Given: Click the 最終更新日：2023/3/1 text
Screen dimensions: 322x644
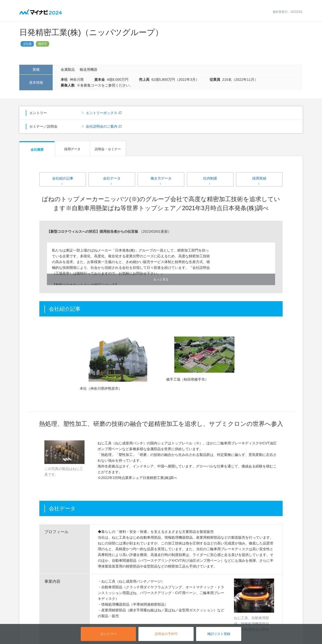Looking at the screenshot, I should click(288, 12).
